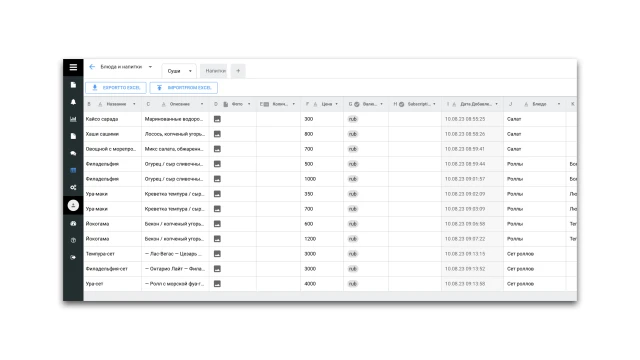The height and width of the screenshot is (360, 640).
Task: Click the Лосось, копченый угорь... description cell
Action: [x=176, y=134]
